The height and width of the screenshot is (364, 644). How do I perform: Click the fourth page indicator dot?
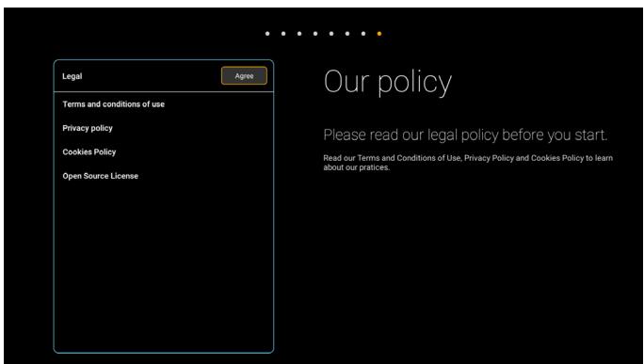(x=315, y=34)
